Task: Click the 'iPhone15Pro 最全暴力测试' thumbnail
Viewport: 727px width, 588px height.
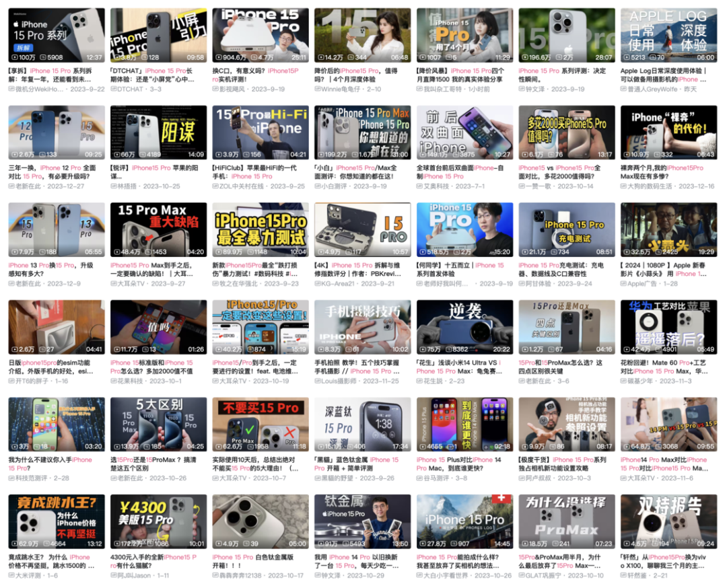Action: pos(261,230)
